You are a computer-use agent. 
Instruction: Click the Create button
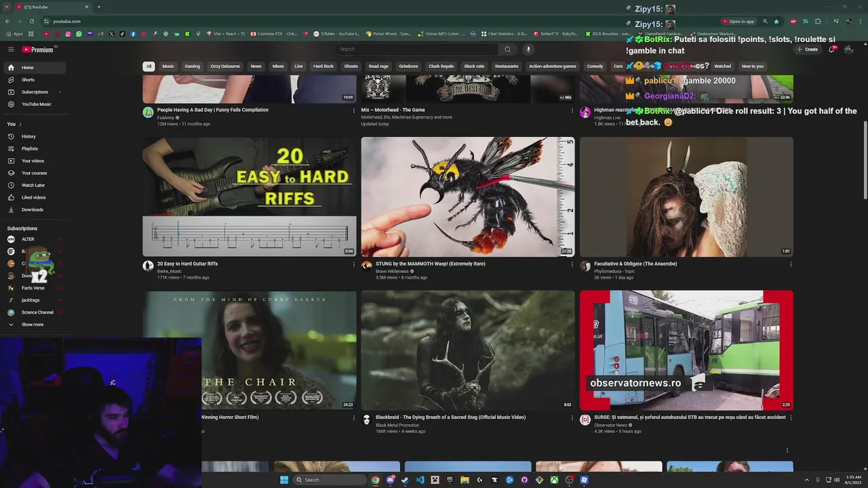807,49
